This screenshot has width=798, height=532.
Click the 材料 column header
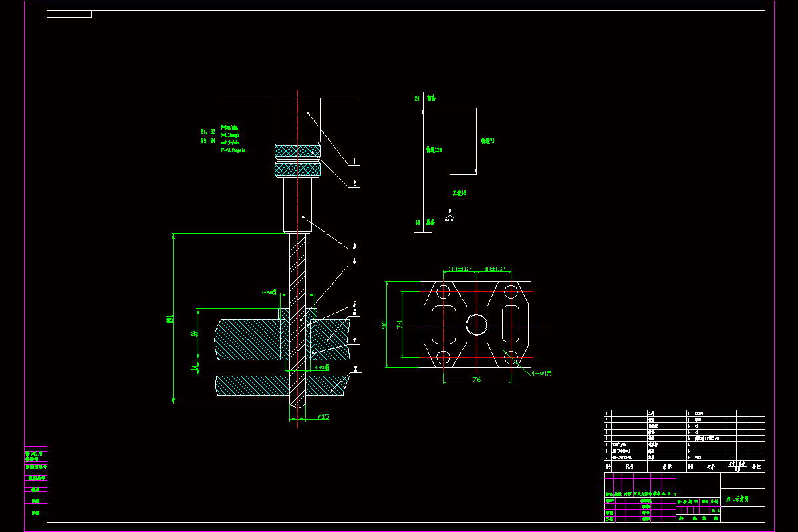tap(711, 467)
